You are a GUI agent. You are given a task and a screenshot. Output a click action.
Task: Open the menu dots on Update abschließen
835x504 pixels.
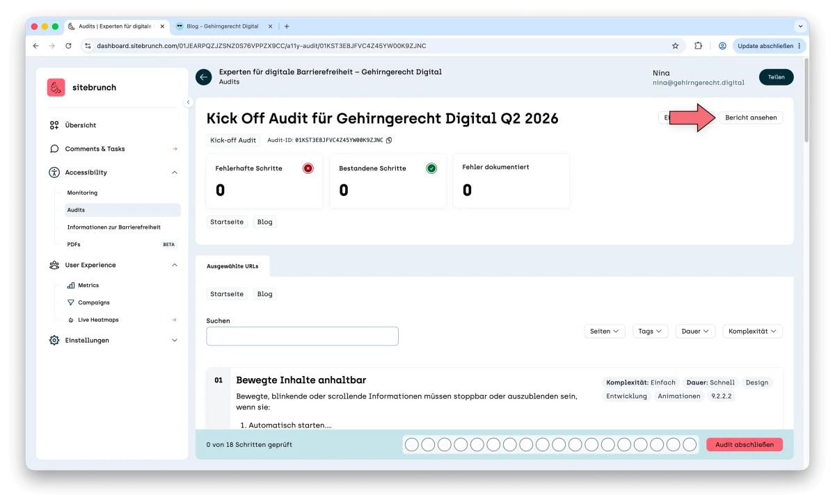800,46
